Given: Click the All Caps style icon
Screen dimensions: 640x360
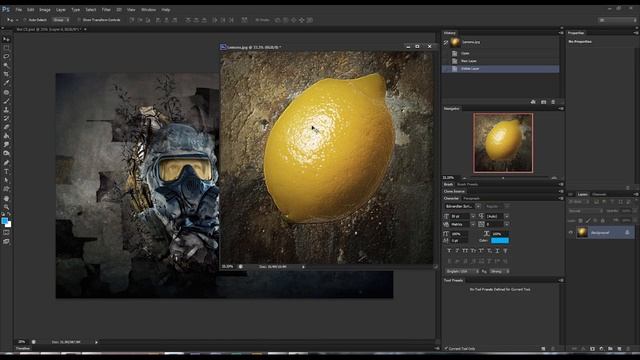Looking at the screenshot, I should pos(465,251).
